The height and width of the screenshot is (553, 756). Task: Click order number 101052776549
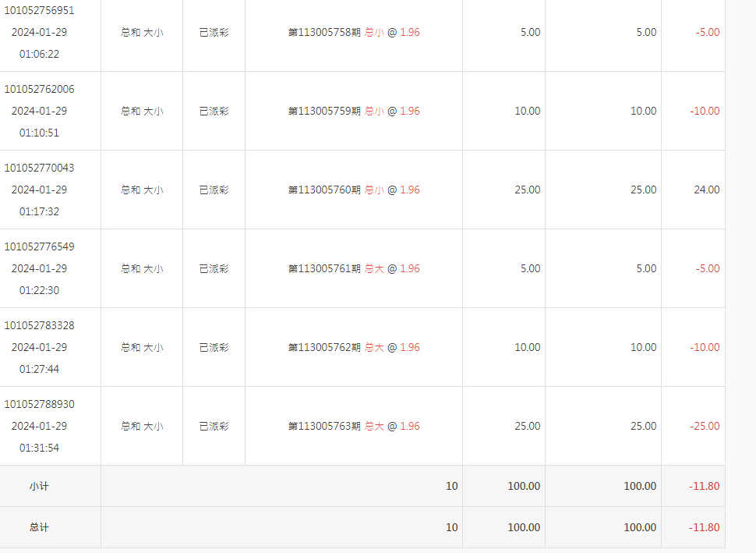coord(40,246)
